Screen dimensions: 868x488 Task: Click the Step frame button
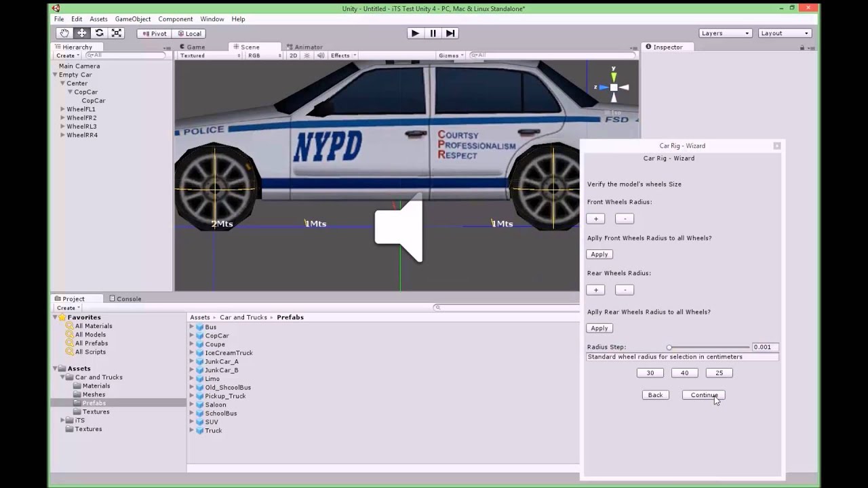pos(450,33)
